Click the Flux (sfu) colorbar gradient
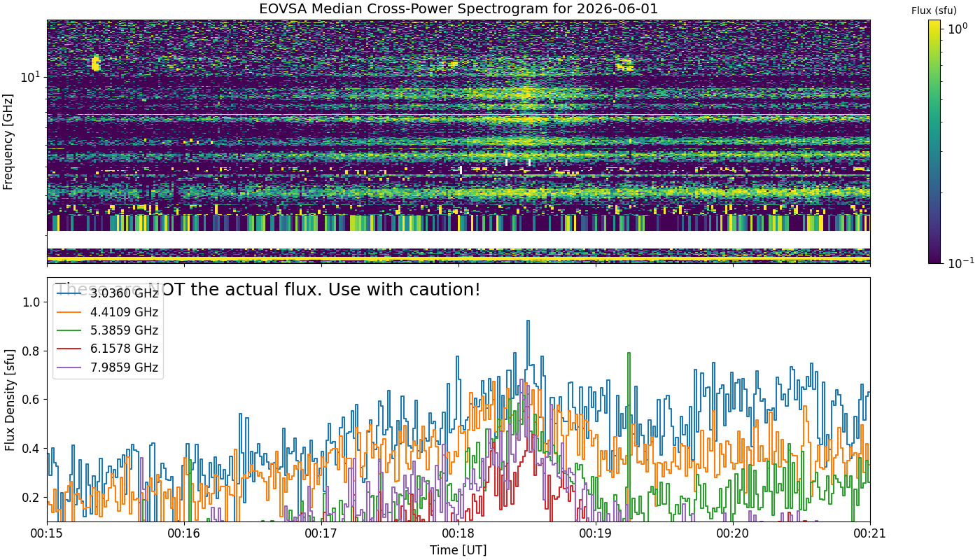The image size is (980, 560). (934, 141)
